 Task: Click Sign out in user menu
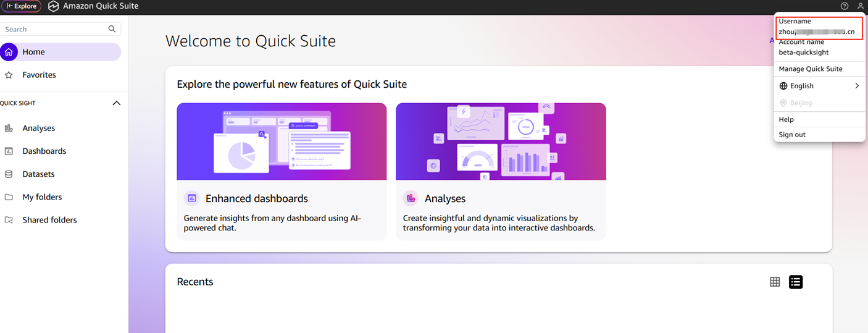pyautogui.click(x=792, y=134)
